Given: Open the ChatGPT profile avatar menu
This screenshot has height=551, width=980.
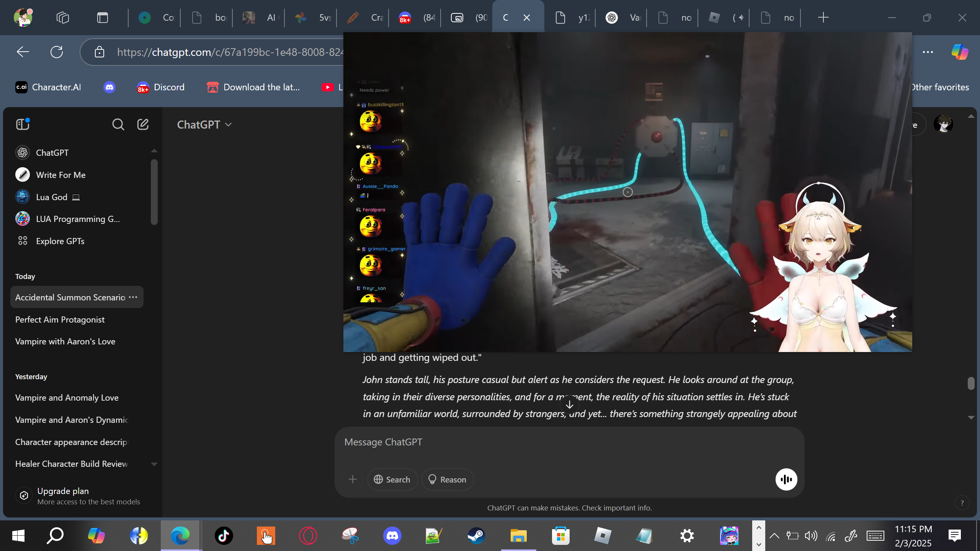Looking at the screenshot, I should pos(943,124).
